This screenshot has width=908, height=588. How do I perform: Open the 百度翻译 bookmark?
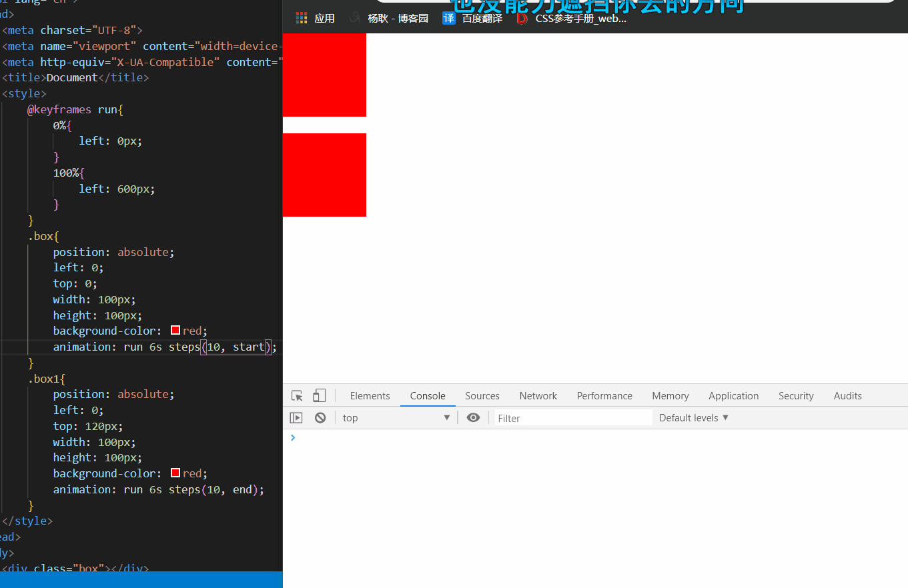coord(472,18)
